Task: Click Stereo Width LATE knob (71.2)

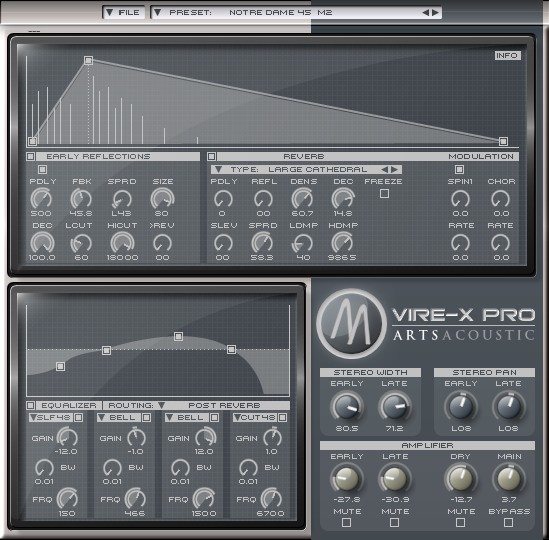Action: point(395,406)
